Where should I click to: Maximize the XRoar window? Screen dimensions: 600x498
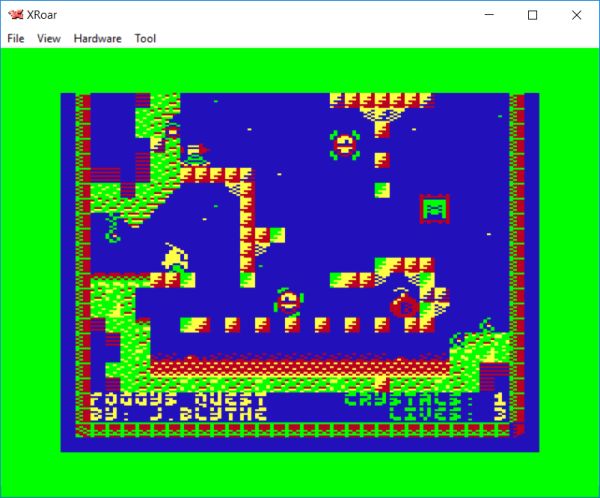tap(533, 15)
